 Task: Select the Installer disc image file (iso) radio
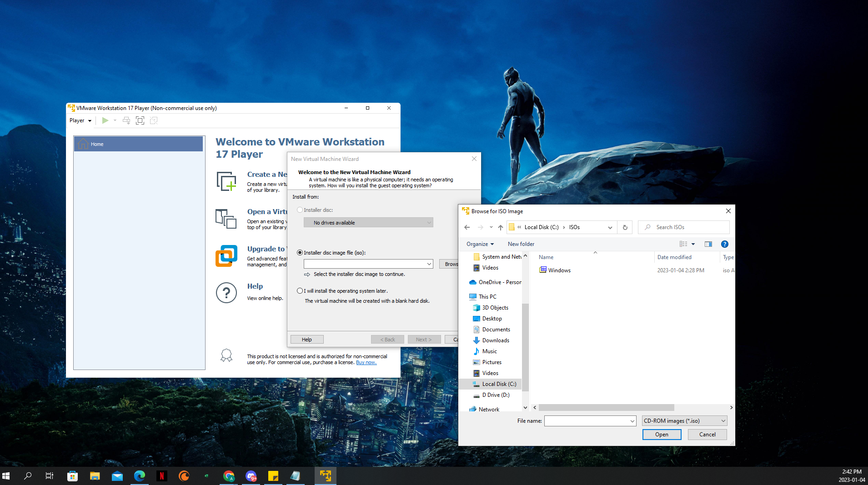(300, 253)
